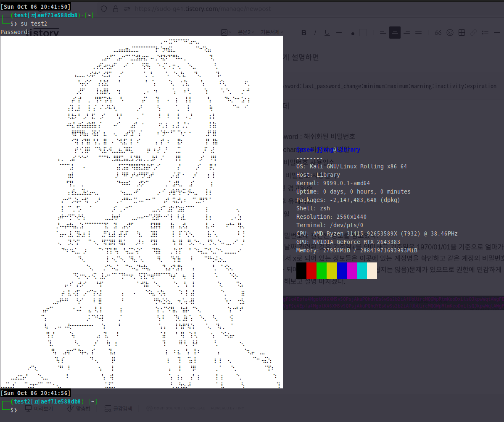Click the 'GPU: NVIDIA GeForce RTX' line

point(348,242)
